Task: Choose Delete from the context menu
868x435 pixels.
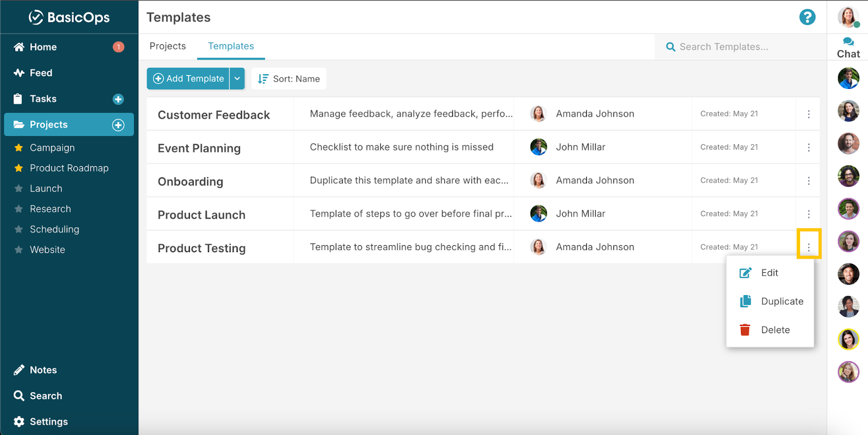Action: point(770,330)
